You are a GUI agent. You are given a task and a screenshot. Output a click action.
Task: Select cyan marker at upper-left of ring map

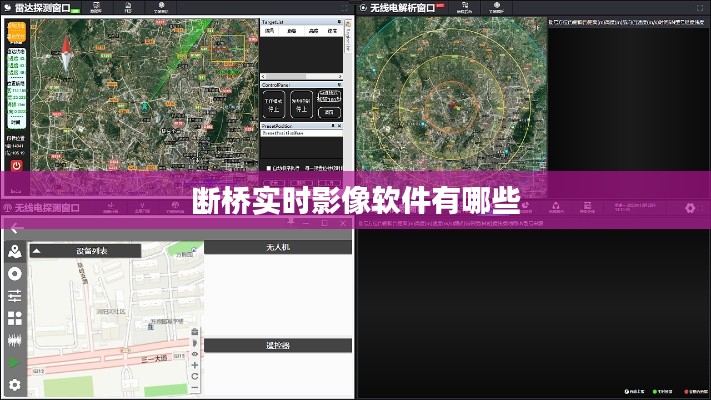pos(374,70)
